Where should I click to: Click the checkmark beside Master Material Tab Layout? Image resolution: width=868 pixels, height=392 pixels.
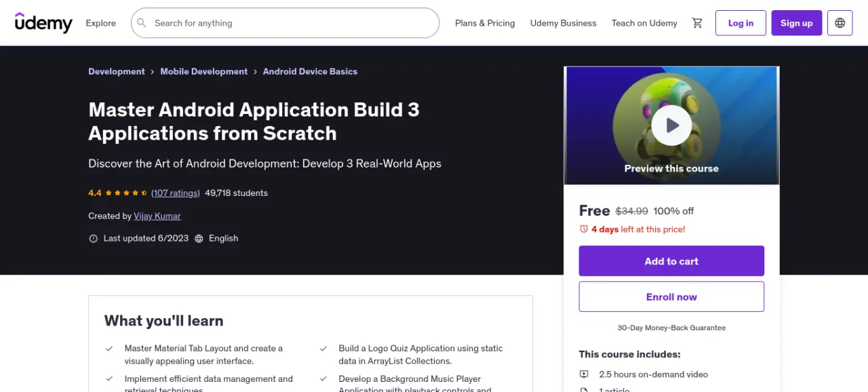click(109, 349)
